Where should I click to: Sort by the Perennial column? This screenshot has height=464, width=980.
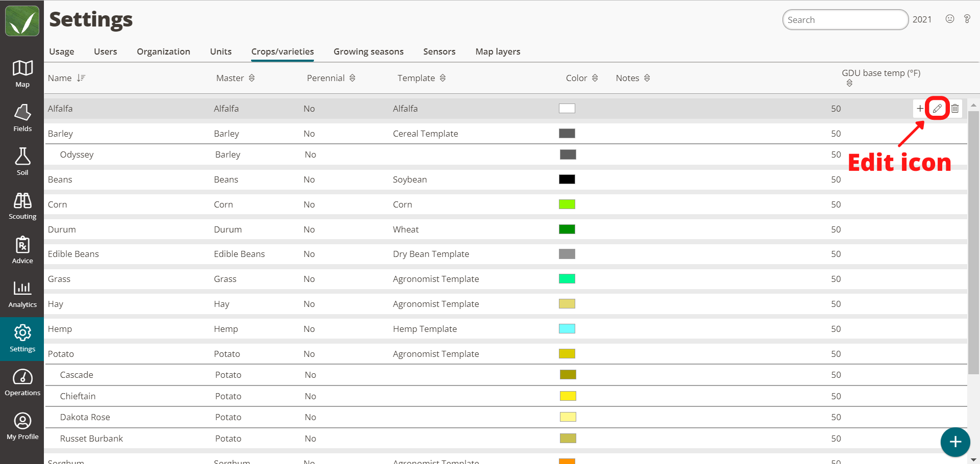(x=352, y=78)
